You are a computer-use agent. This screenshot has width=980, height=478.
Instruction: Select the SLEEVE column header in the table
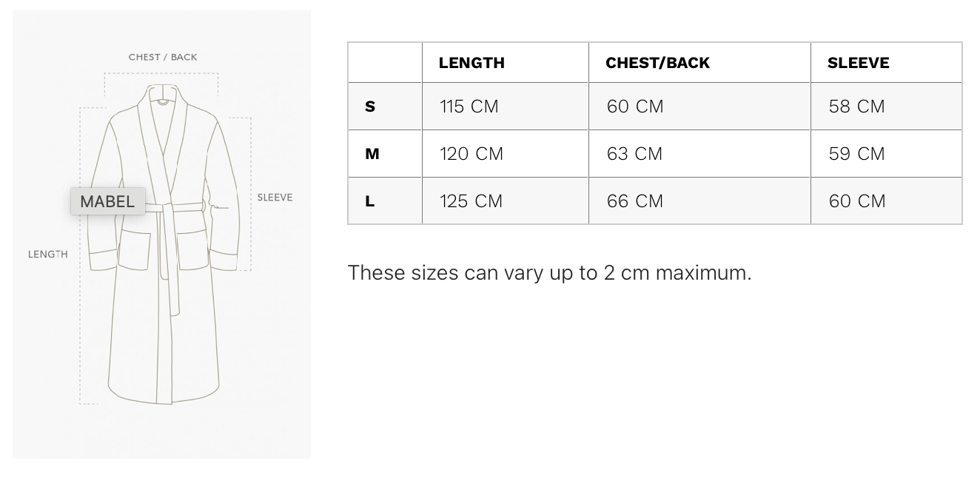coord(858,63)
